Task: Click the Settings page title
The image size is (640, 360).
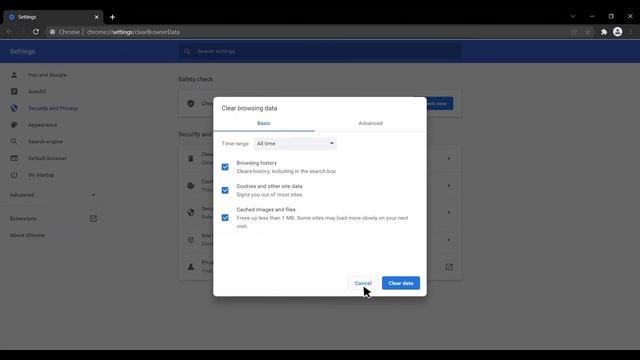Action: (22, 51)
